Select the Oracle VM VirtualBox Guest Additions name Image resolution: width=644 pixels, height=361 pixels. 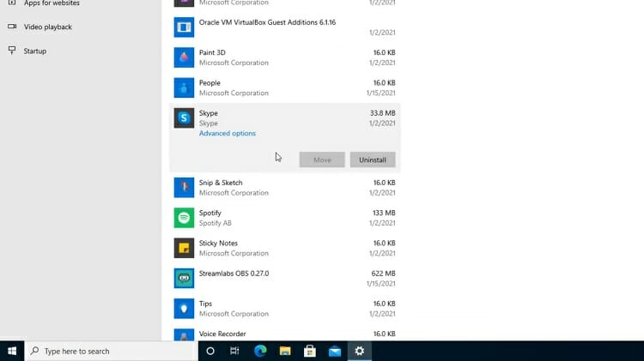[267, 22]
